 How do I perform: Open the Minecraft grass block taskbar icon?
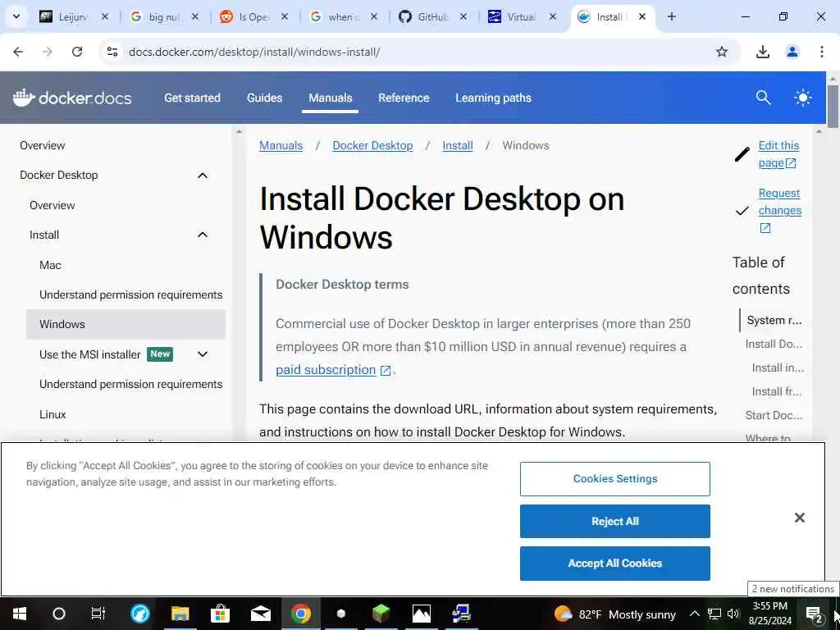tap(381, 614)
